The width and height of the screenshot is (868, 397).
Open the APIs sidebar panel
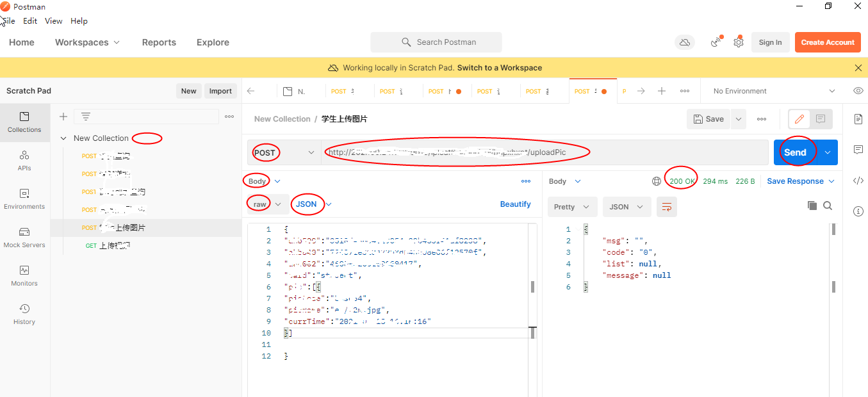(x=24, y=160)
